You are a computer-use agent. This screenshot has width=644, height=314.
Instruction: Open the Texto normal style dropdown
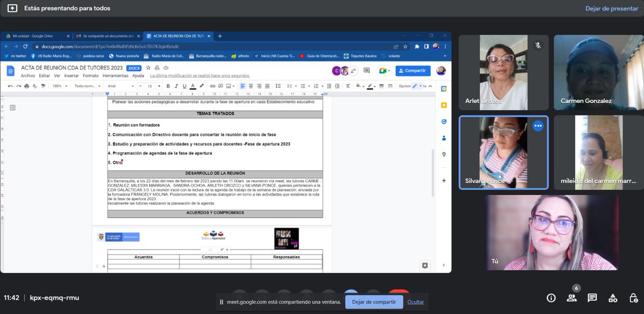click(x=87, y=86)
